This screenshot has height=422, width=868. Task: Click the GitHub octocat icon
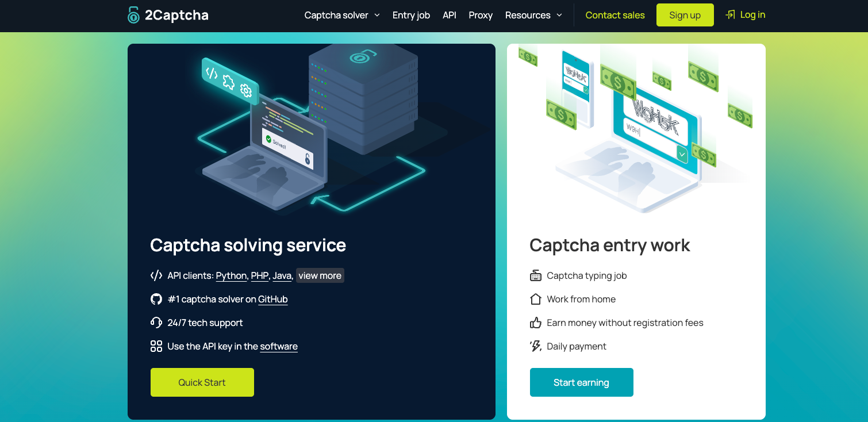coord(156,299)
